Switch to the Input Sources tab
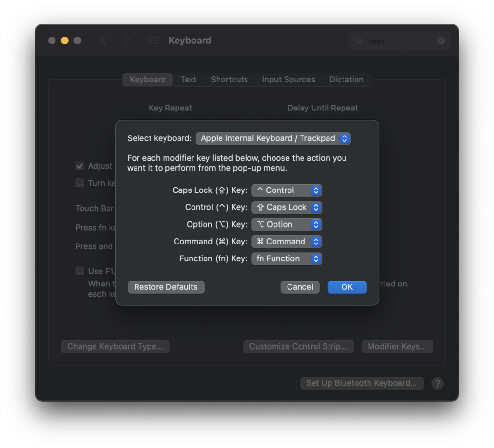The image size is (494, 448). tap(288, 80)
